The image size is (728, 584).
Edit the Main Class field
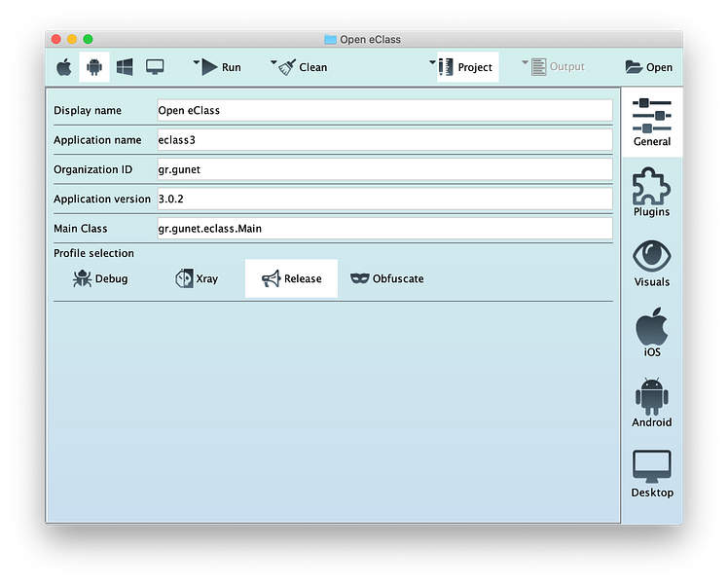coord(384,229)
